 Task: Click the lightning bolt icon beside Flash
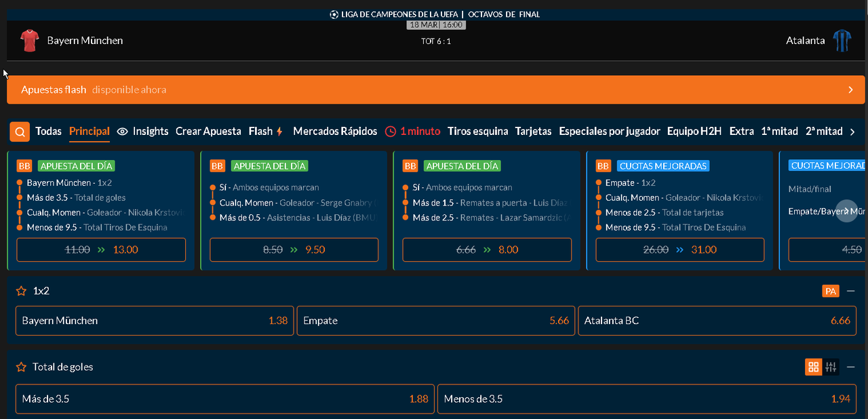[279, 132]
